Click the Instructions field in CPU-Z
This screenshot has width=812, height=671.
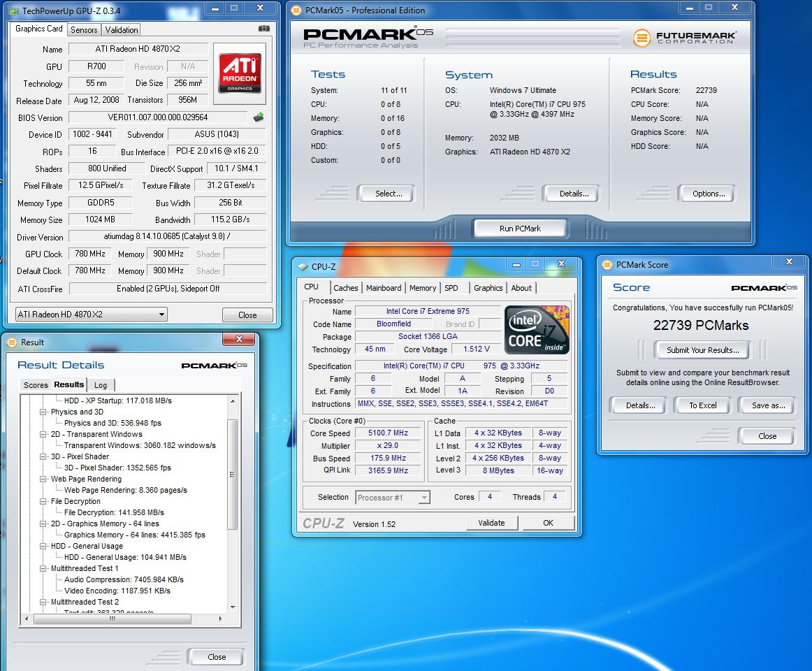click(x=461, y=403)
